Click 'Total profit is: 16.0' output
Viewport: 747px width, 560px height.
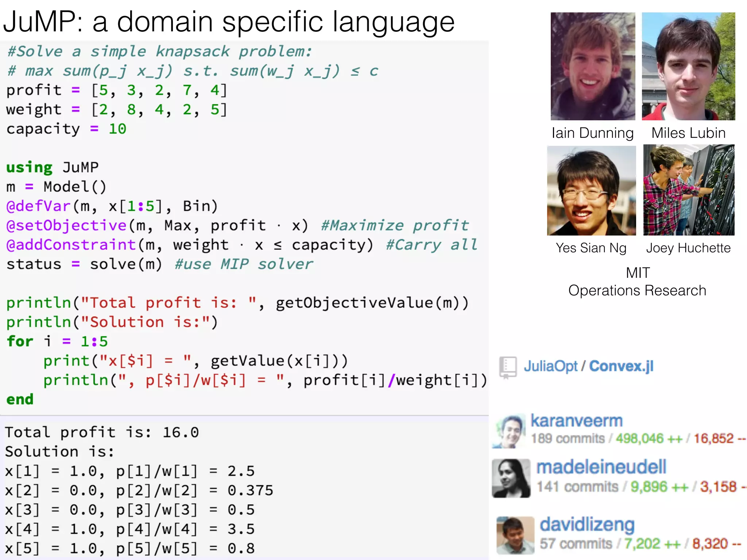tap(102, 433)
